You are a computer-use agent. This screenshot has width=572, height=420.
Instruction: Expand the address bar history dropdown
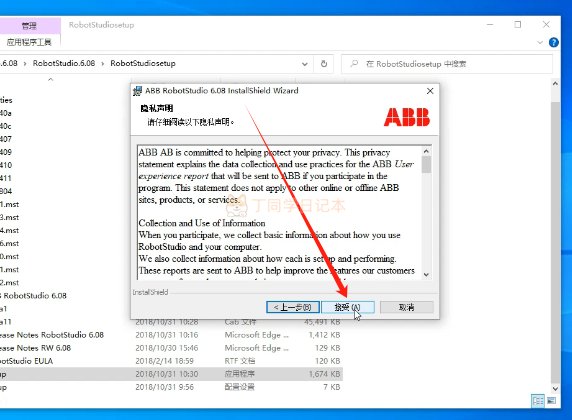pos(305,64)
